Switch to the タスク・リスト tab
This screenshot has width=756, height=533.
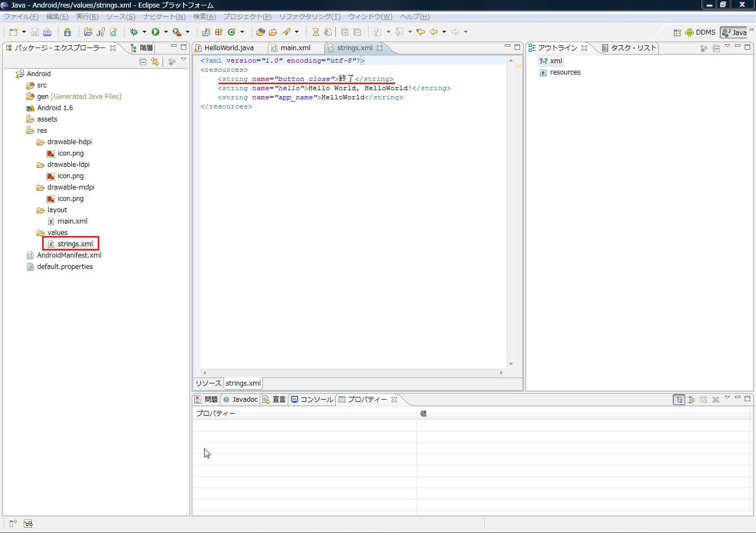pyautogui.click(x=629, y=48)
